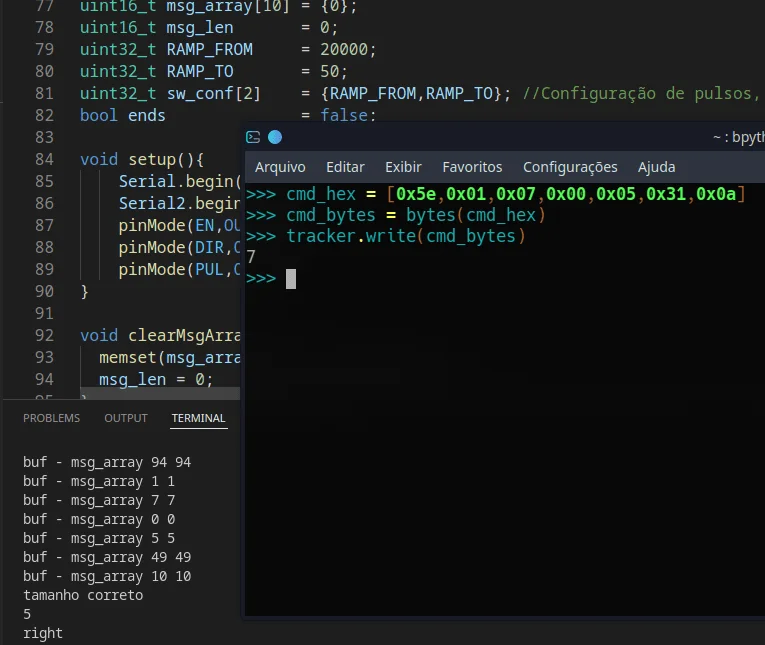
Task: Place cursor in 'void setup(){' line
Action: click(x=142, y=160)
